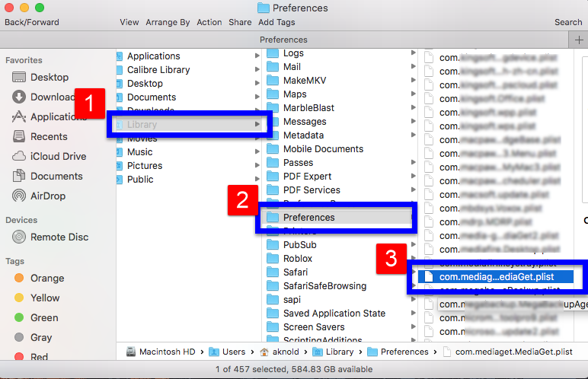Open the Action toolbar menu
This screenshot has width=588, height=379.
point(209,23)
